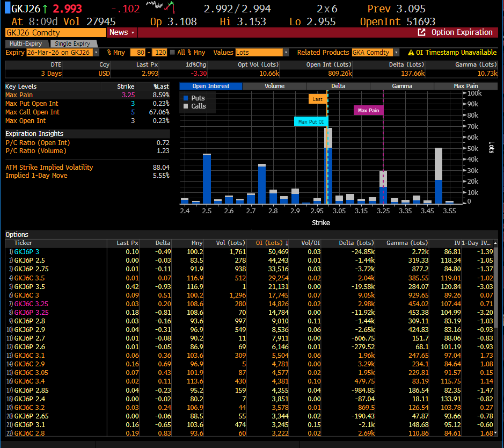Open the Gamma chart tab

point(402,86)
